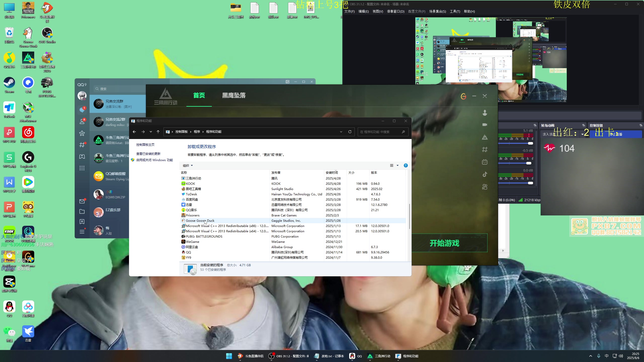
Task: Switch to 斗鱼直播伴侣 on the taskbar
Action: coord(250,356)
